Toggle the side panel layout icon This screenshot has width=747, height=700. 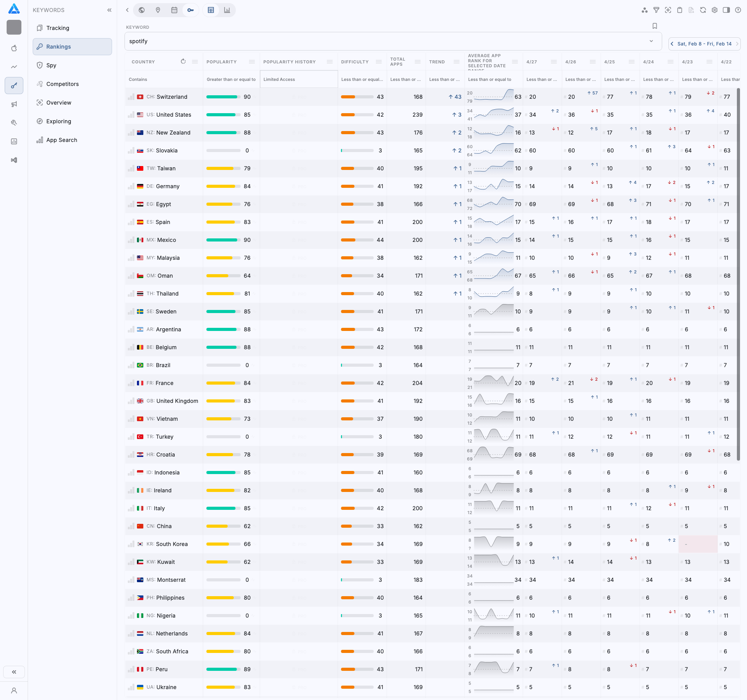[726, 10]
